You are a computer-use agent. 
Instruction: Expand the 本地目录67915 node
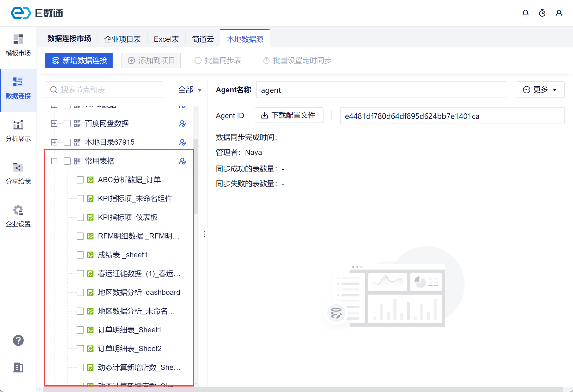(54, 142)
